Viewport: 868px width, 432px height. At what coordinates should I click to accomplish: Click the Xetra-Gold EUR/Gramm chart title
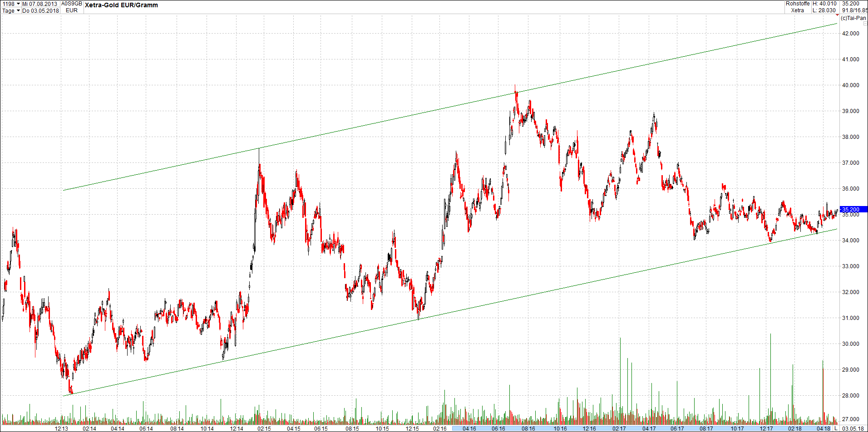121,5
